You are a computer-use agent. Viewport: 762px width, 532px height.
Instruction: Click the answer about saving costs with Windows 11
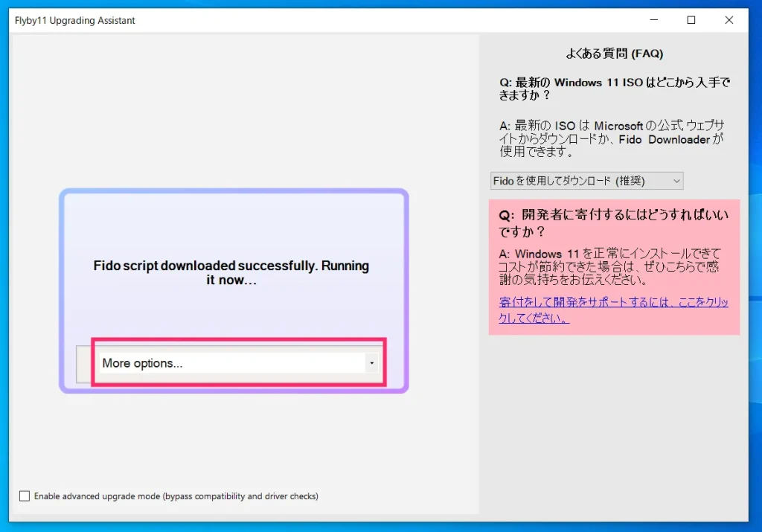tap(610, 266)
